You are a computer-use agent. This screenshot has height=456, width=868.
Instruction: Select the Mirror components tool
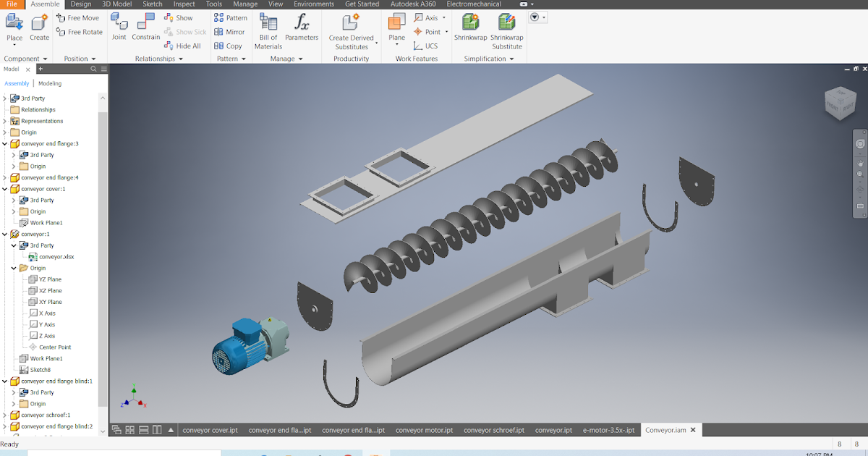(231, 31)
